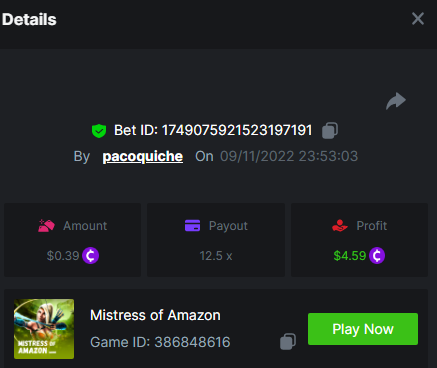Image resolution: width=437 pixels, height=368 pixels.
Task: Copy the Bet ID with copy icon
Action: tap(330, 130)
